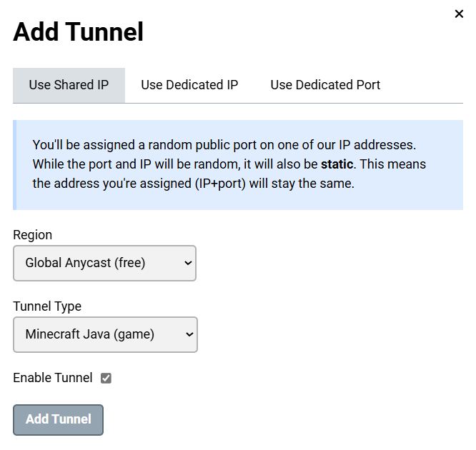This screenshot has height=450, width=476.
Task: Click the Global Anycast (free) selected value
Action: pyautogui.click(x=85, y=263)
